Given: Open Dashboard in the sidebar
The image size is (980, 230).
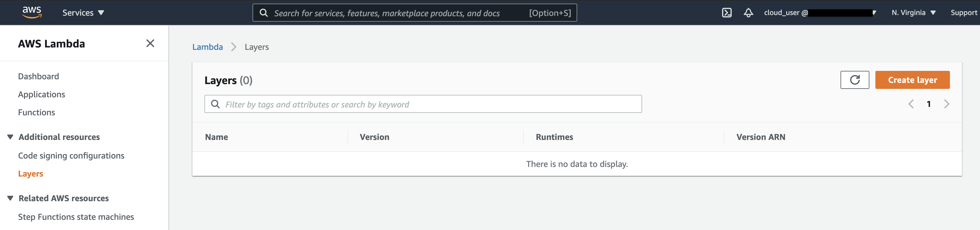Looking at the screenshot, I should click(38, 76).
